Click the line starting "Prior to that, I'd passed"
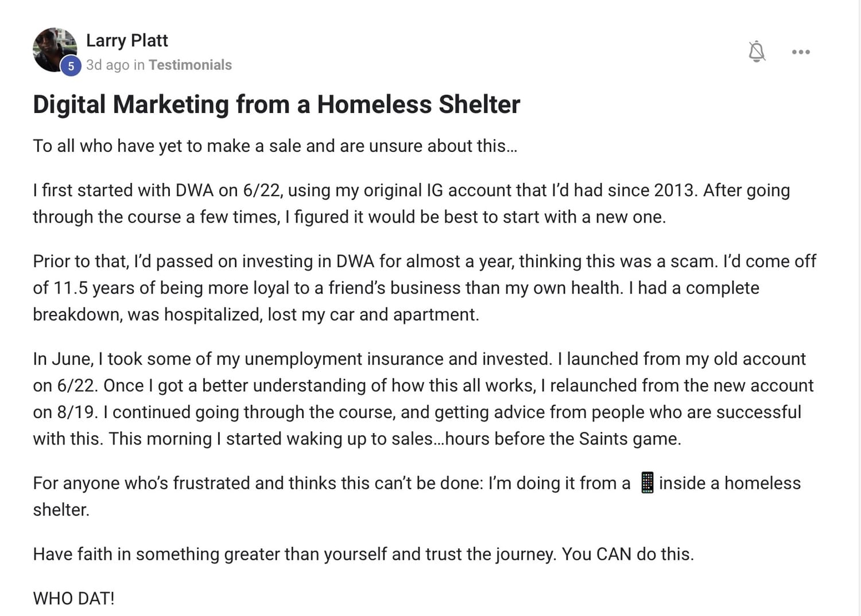This screenshot has width=861, height=616. coord(424,261)
